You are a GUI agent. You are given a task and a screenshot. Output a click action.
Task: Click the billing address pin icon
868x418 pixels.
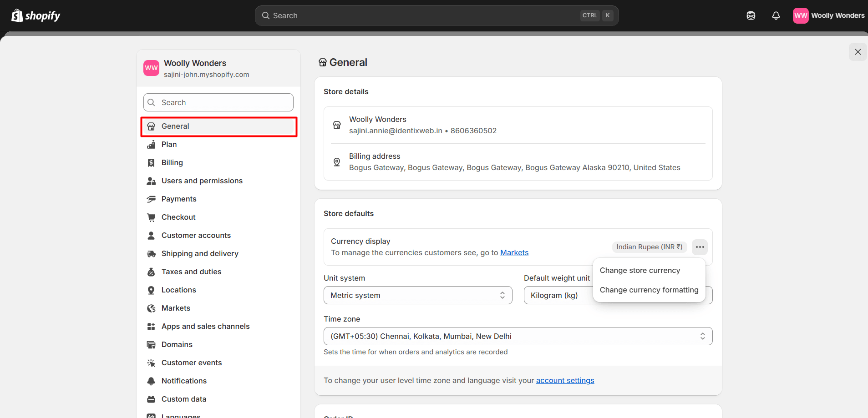click(337, 162)
